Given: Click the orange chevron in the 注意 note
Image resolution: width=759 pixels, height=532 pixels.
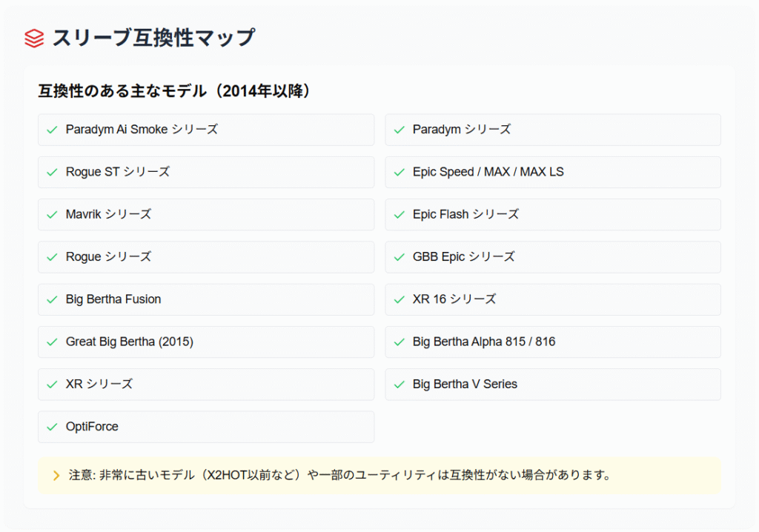Looking at the screenshot, I should 56,476.
